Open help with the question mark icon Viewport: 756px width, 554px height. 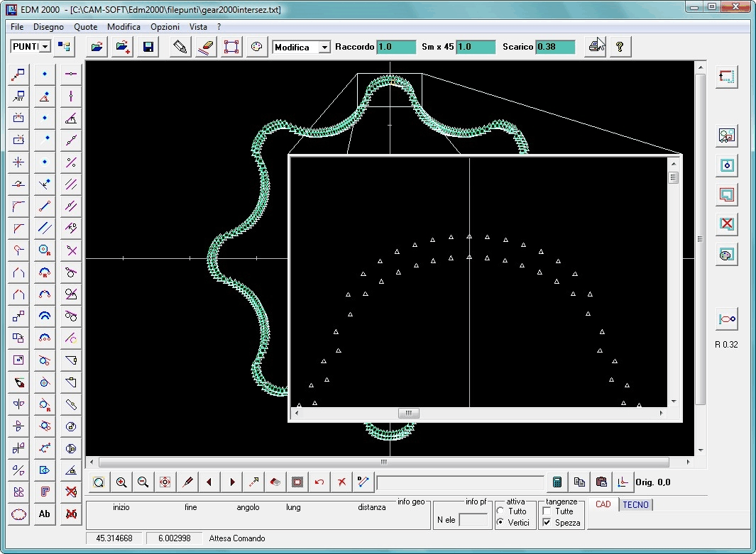pyautogui.click(x=620, y=47)
